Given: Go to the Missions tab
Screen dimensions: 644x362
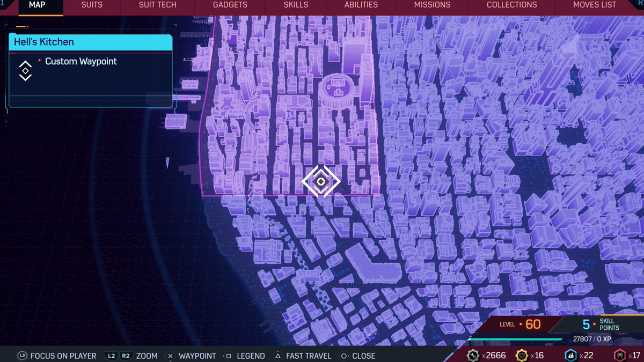Looking at the screenshot, I should [432, 5].
